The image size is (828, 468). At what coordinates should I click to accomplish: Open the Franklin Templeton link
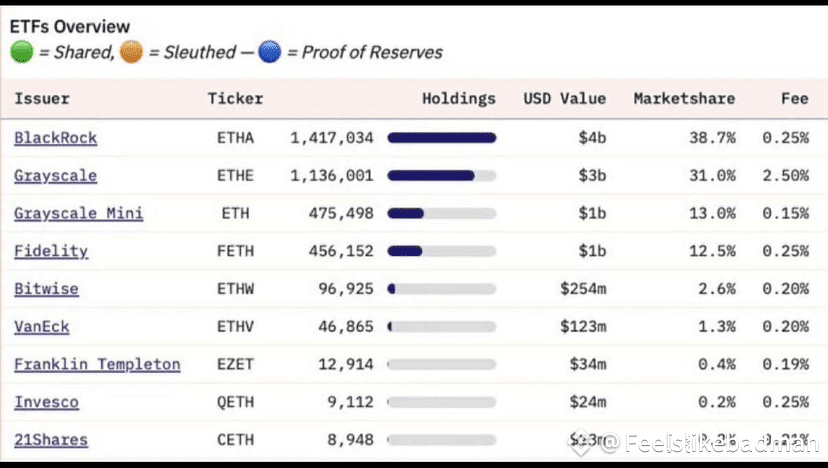pos(97,364)
